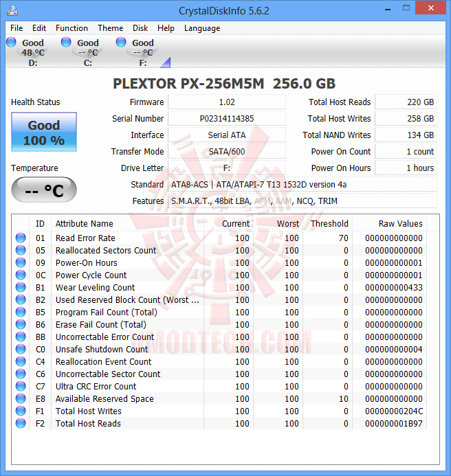The height and width of the screenshot is (476, 451).
Task: Open the Function menu
Action: 71,28
